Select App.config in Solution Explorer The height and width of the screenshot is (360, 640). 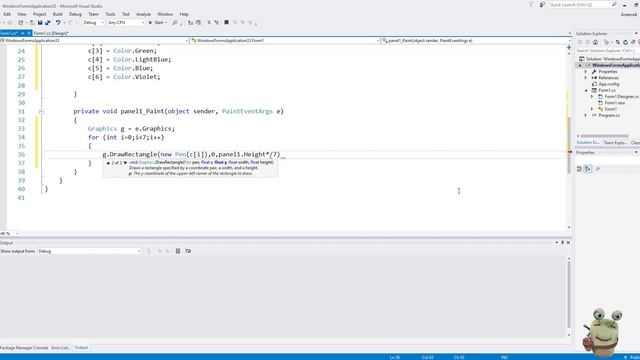point(609,84)
